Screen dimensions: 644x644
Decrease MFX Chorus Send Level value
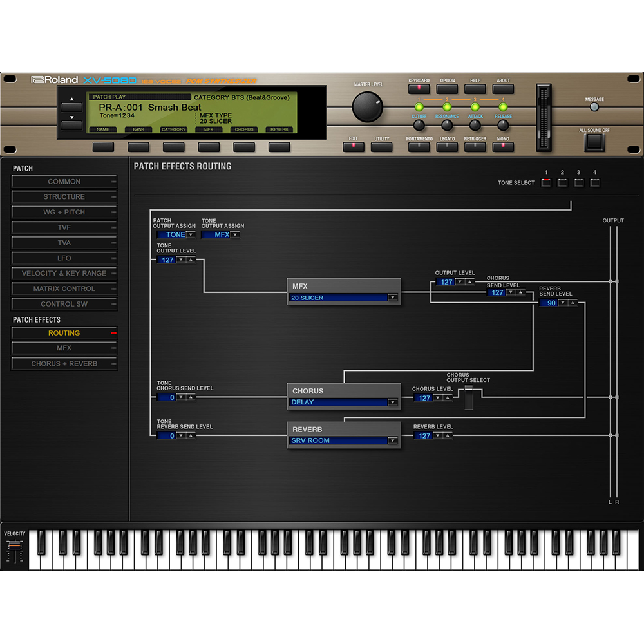click(511, 292)
